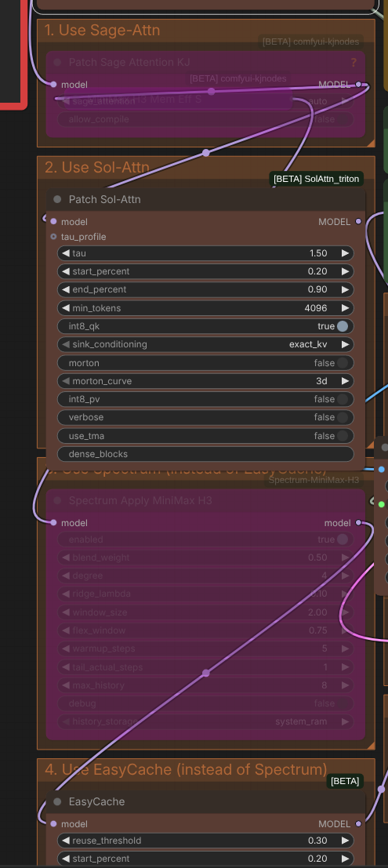This screenshot has width=388, height=868.
Task: Open the help question mark on Patch Sage Attention KJ
Action: click(x=354, y=63)
